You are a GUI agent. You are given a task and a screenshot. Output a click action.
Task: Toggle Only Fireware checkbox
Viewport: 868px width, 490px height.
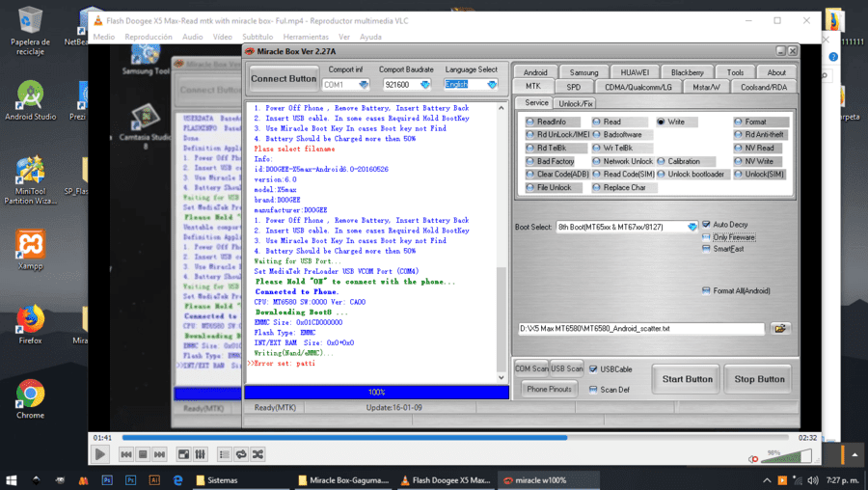[x=706, y=237]
